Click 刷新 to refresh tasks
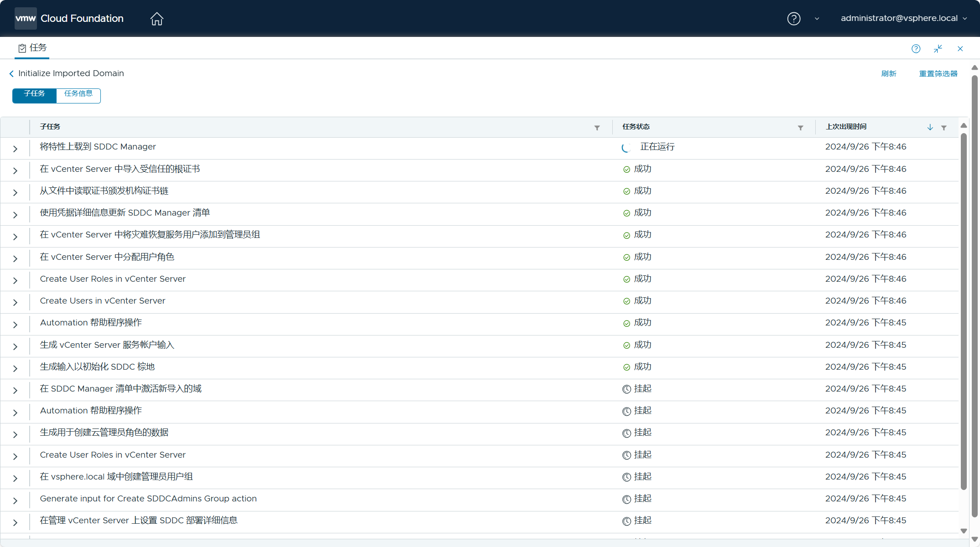The height and width of the screenshot is (547, 980). [x=889, y=73]
